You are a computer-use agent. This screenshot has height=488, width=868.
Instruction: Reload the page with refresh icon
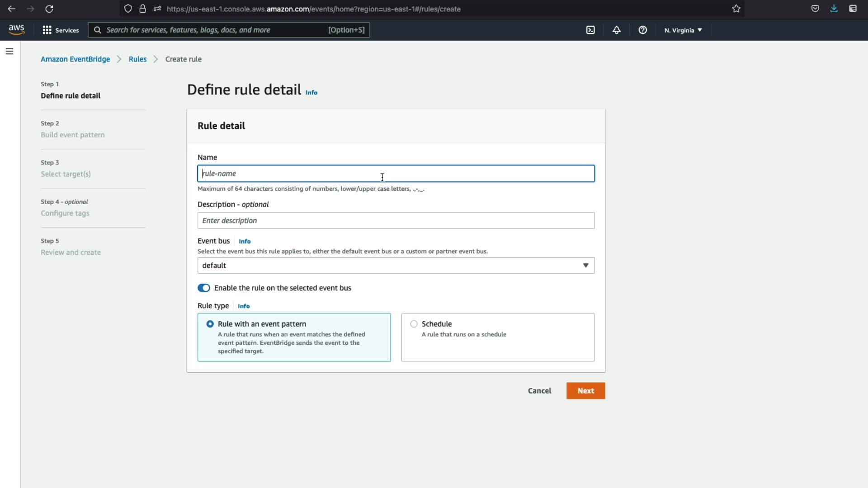coord(49,9)
